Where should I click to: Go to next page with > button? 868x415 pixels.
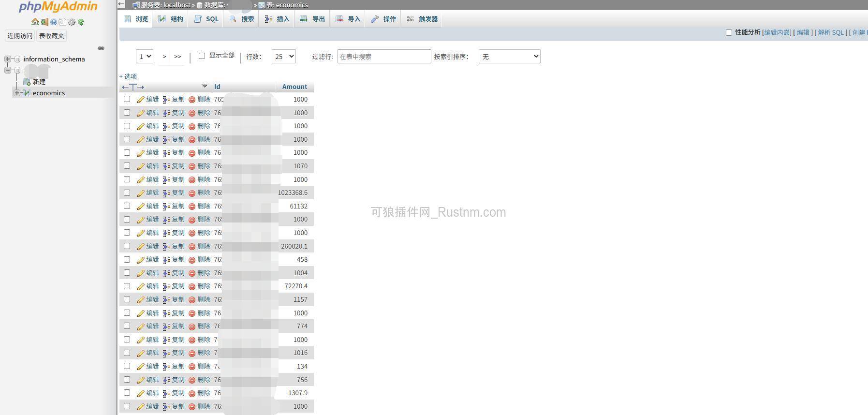click(x=164, y=57)
